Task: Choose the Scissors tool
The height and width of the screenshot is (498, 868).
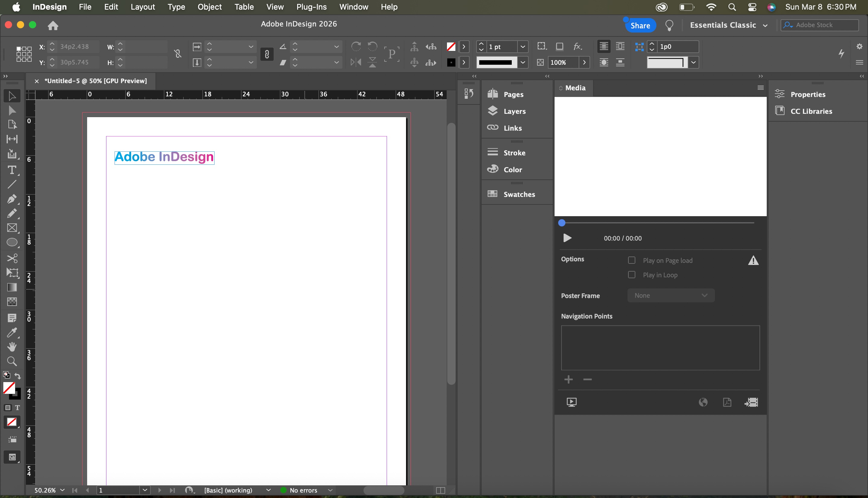Action: [x=12, y=258]
